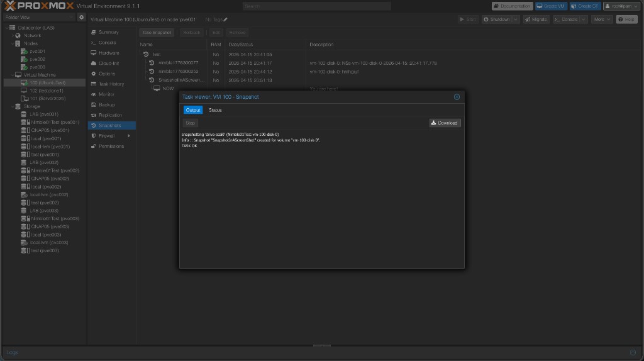Download the task log
Viewport: 644px width, 361px height.
pos(445,123)
